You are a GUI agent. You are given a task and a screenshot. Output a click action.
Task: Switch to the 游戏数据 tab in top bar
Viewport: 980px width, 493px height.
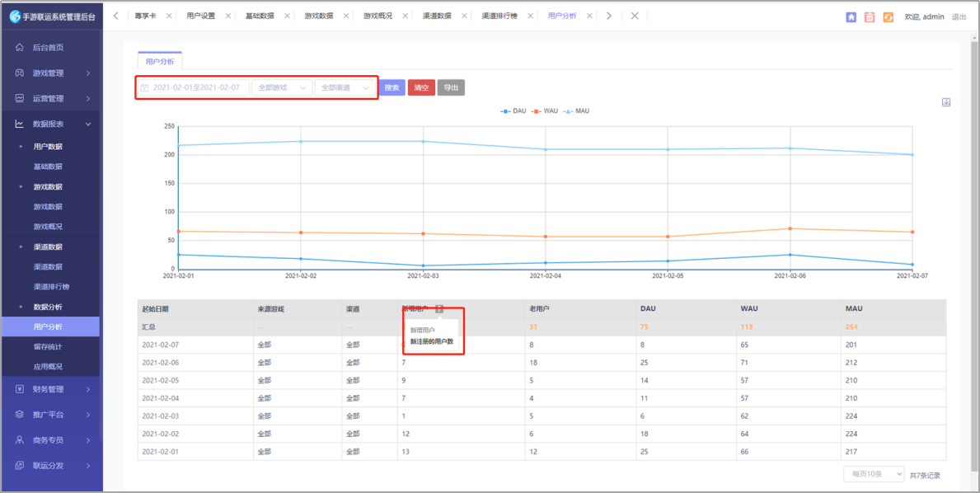[319, 16]
